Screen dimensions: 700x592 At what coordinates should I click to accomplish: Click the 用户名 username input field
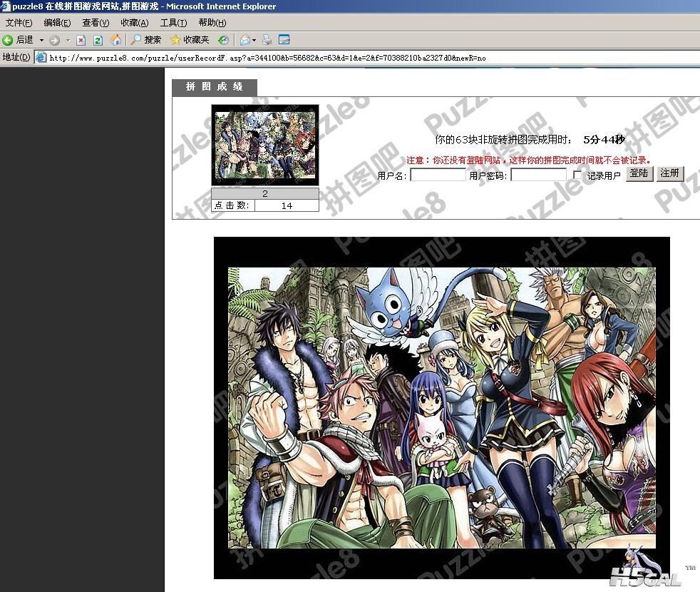[x=438, y=175]
